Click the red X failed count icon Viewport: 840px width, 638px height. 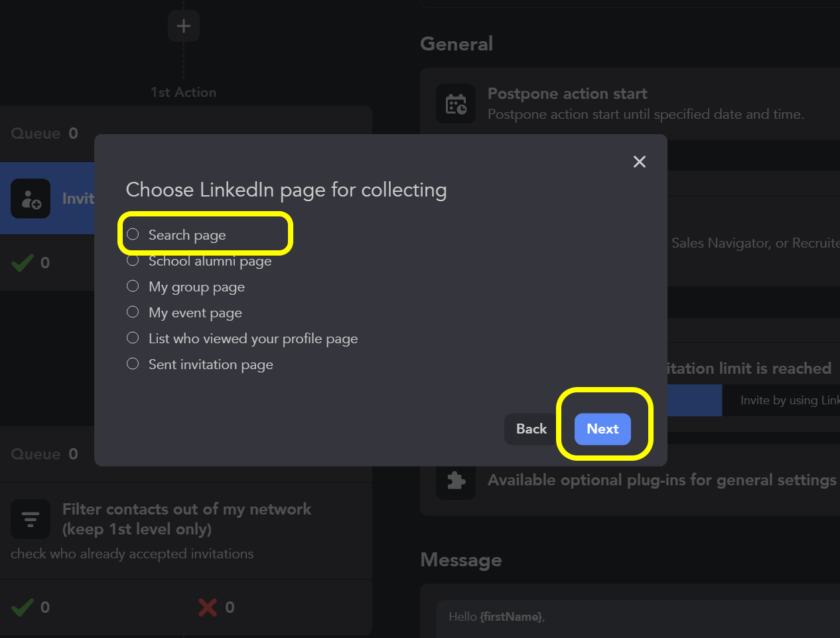point(208,607)
